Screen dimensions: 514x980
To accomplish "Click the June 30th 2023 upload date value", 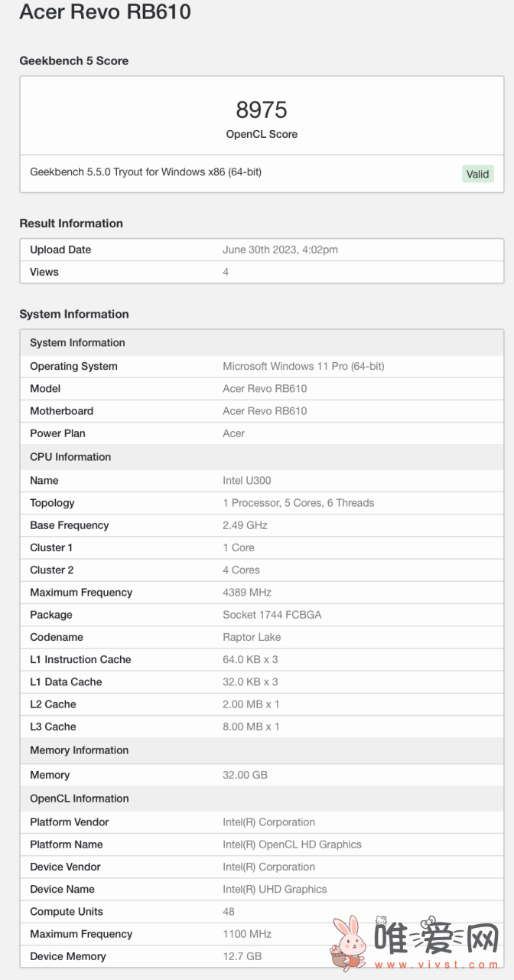I will point(280,250).
